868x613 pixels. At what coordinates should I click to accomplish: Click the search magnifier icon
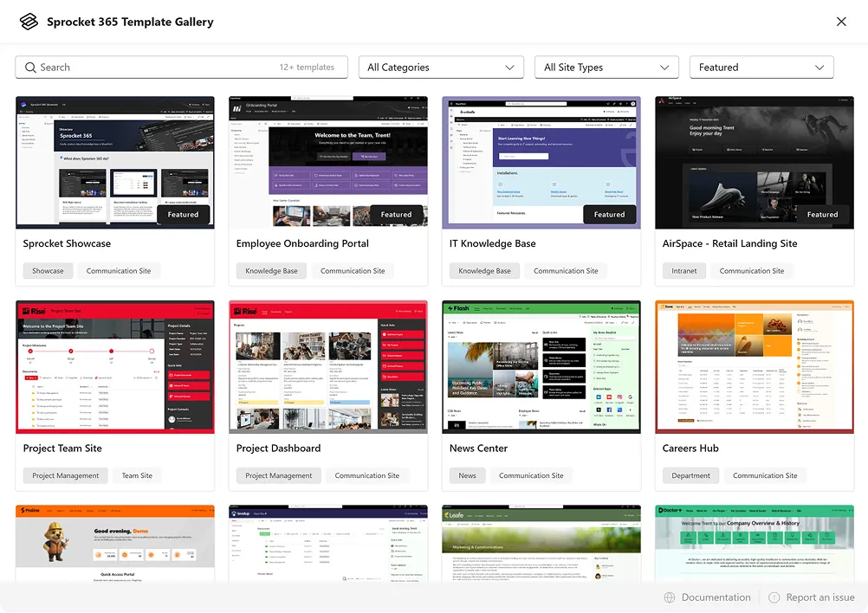[30, 68]
